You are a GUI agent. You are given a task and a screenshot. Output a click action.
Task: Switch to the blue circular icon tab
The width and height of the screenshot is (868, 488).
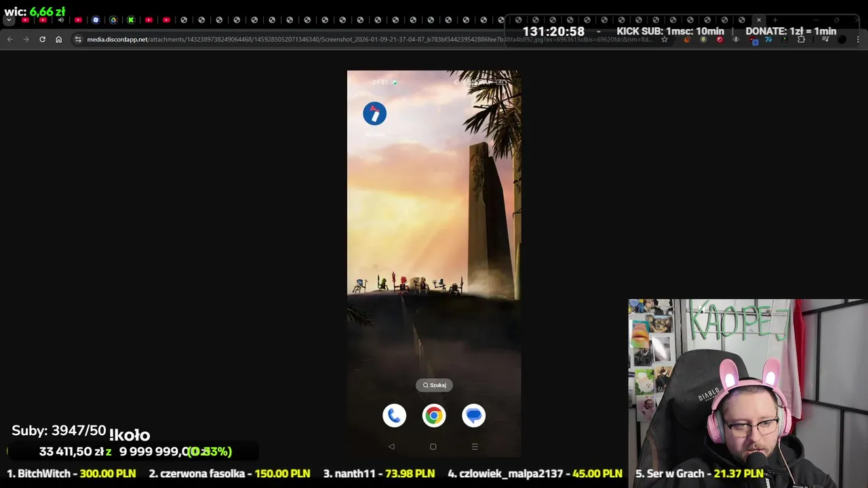(96, 20)
